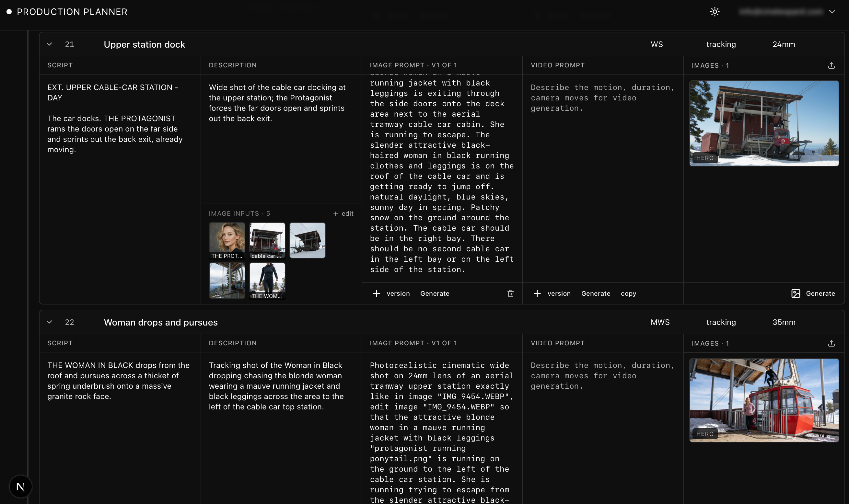Collapse shot 22 Woman drops and pursues
Viewport: 849px width, 504px height.
pos(49,322)
